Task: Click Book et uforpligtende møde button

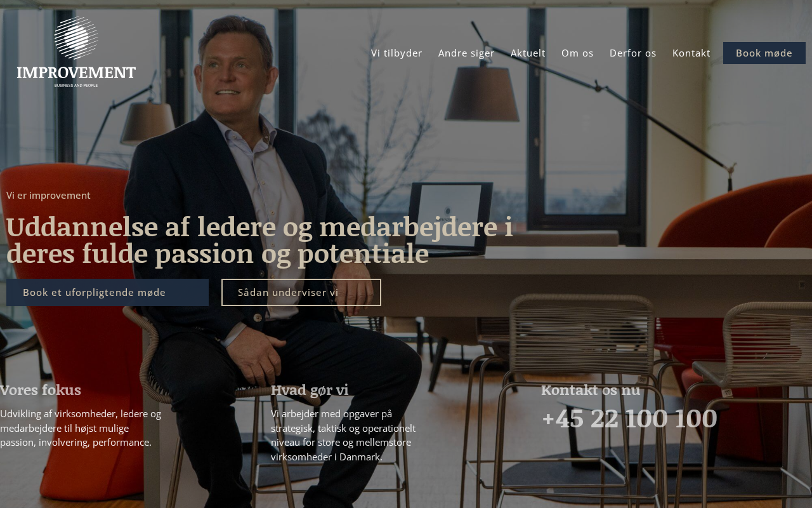Action: 107,292
